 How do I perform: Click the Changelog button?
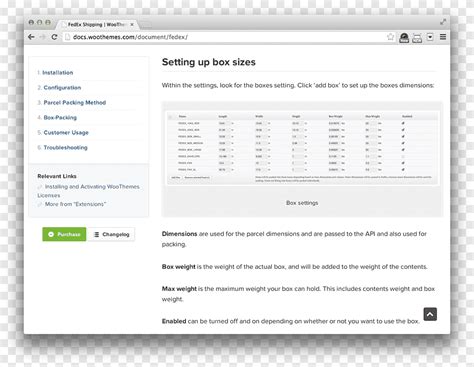point(111,234)
